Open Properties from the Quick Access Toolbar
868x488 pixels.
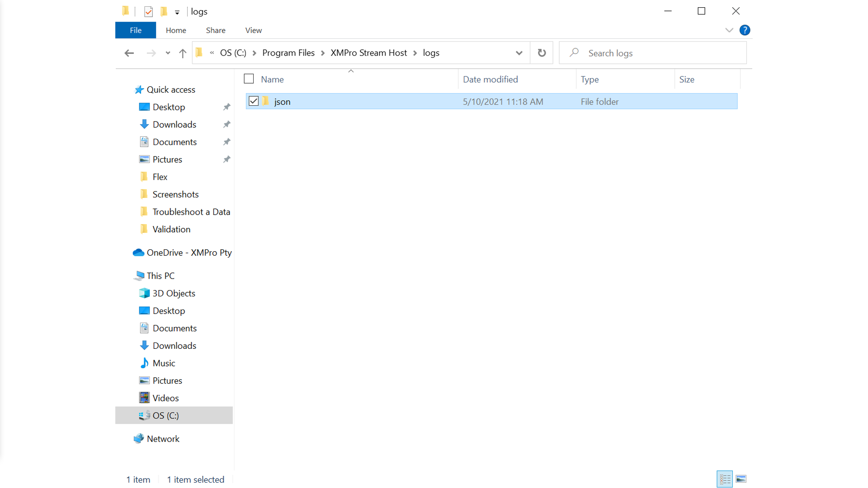coord(148,11)
